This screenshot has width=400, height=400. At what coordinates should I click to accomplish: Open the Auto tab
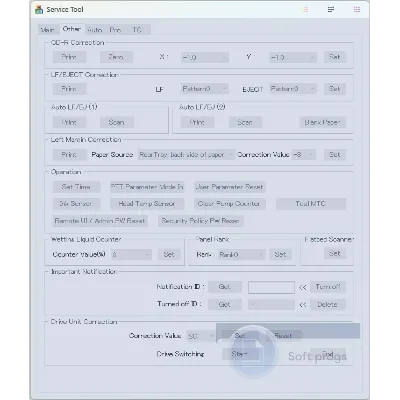pyautogui.click(x=95, y=30)
